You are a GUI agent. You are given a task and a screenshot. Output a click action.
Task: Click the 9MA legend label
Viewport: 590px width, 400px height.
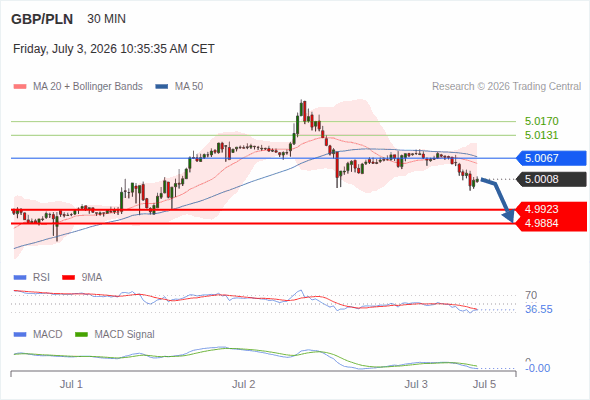click(x=92, y=277)
